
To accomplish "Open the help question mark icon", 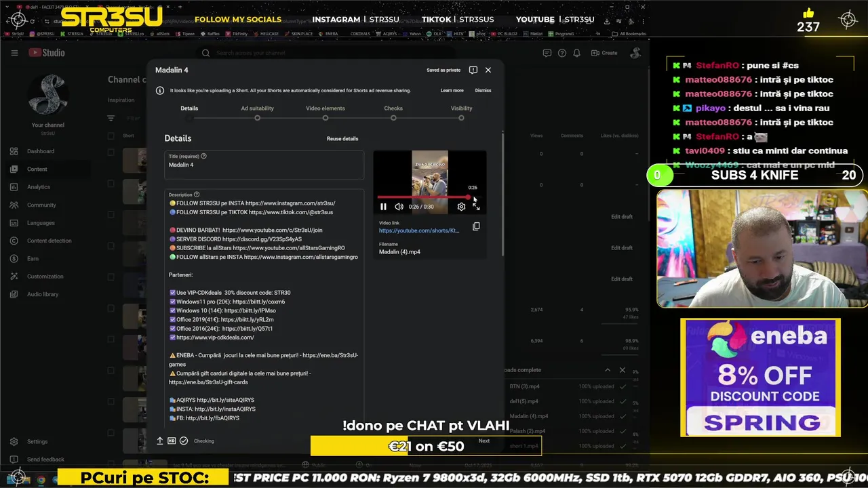I will click(562, 53).
